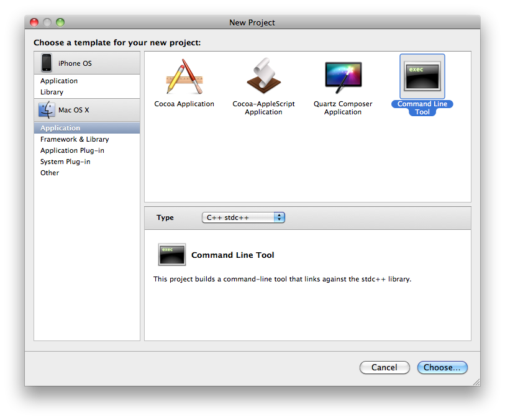
Task: Click the Quartz Composer Application label text
Action: click(343, 108)
